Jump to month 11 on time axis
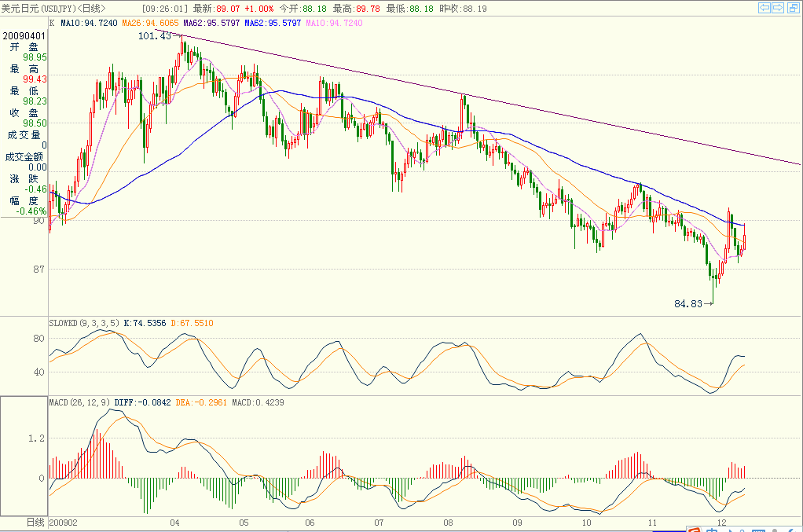 [652, 523]
